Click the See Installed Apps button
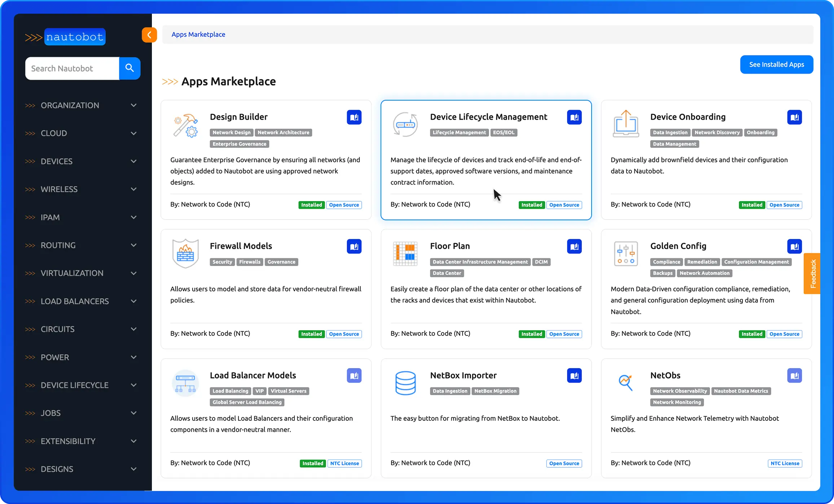 (x=777, y=64)
